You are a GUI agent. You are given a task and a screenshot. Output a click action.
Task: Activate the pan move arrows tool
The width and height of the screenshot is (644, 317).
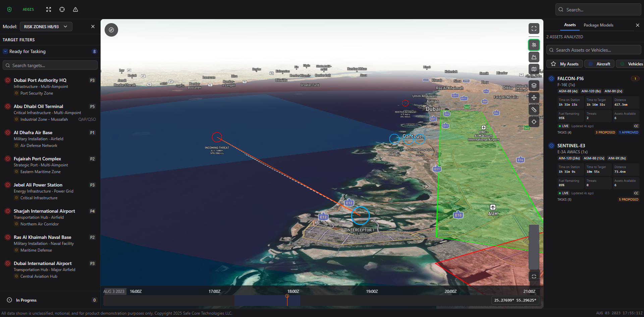(534, 98)
